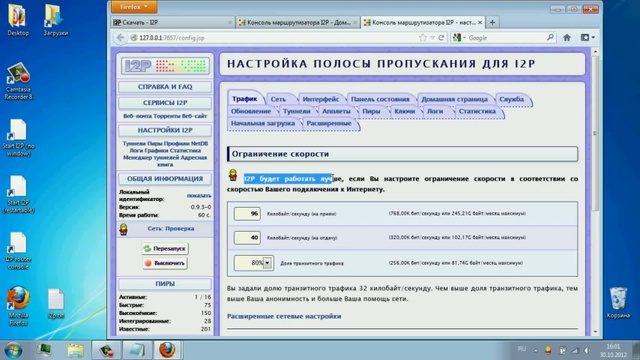The width and height of the screenshot is (640, 360).
Task: Click the СЕРВИСЫ I2P sidebar heading
Action: (x=165, y=103)
